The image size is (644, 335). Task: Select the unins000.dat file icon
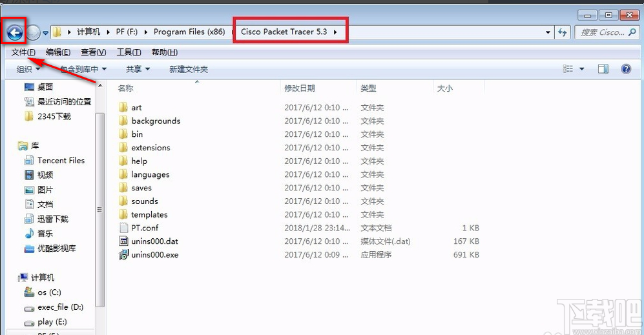pyautogui.click(x=123, y=241)
